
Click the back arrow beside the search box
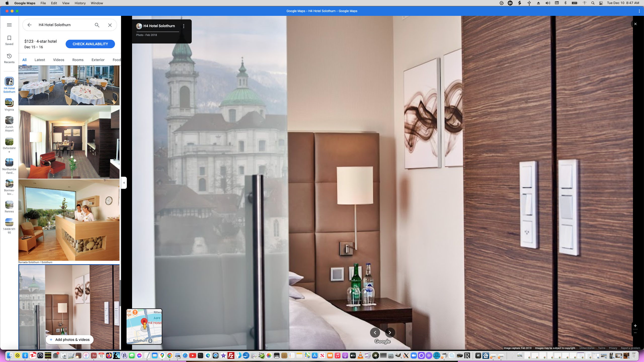(x=29, y=25)
